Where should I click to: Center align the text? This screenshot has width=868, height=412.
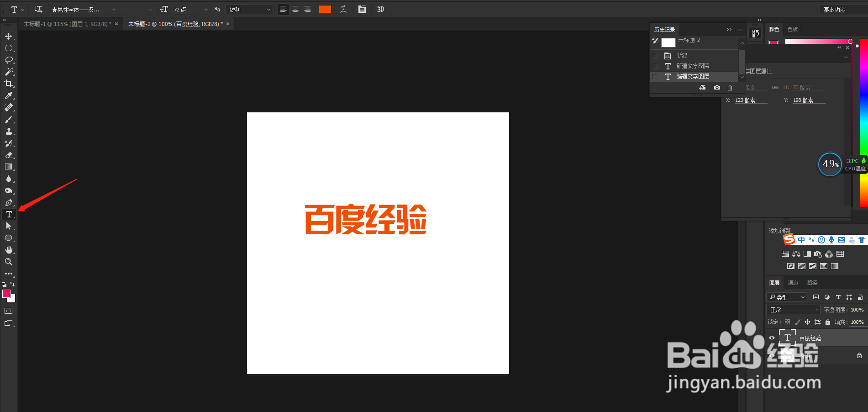[x=295, y=9]
